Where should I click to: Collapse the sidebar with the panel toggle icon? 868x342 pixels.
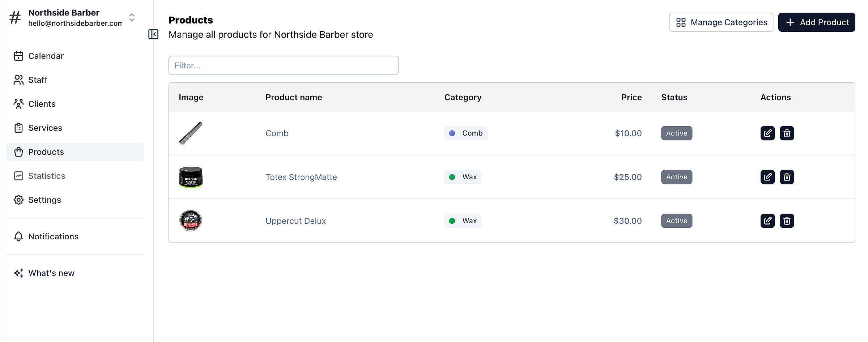click(153, 34)
